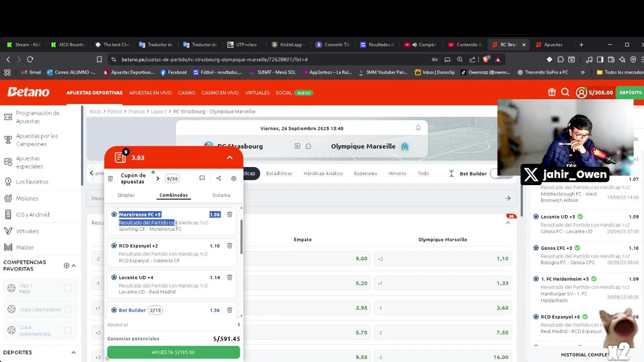Open the bet slip settings gear

point(233,178)
